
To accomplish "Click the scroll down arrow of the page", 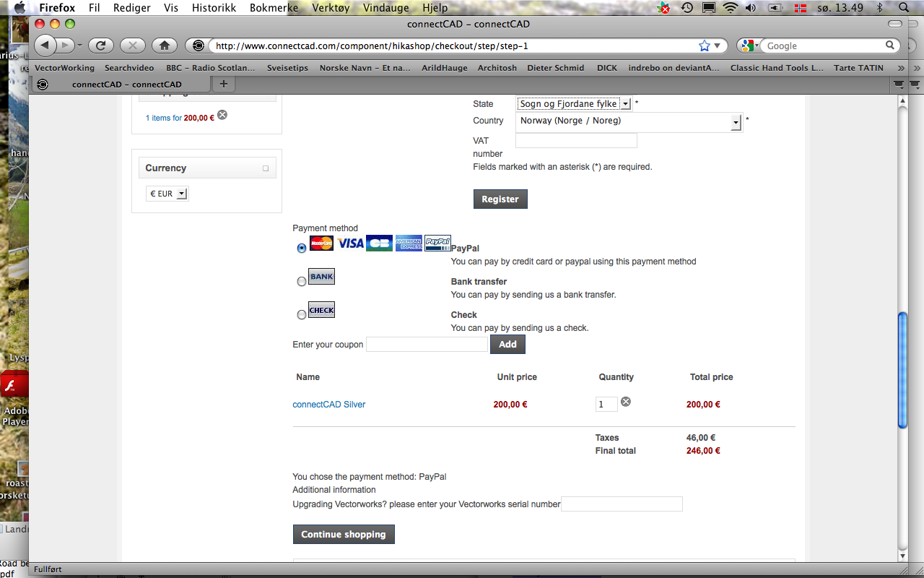I will coord(902,557).
